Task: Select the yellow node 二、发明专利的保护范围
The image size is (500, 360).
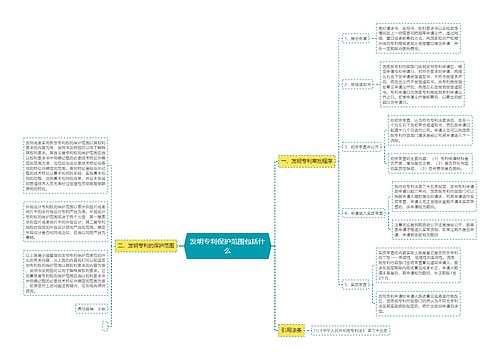Action: click(x=146, y=246)
